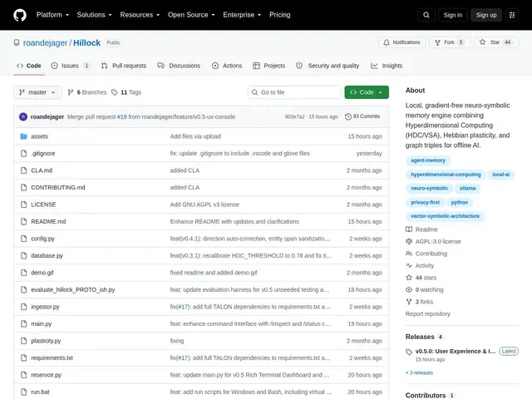This screenshot has width=532, height=399.
Task: Expand the Resources menu
Action: [x=140, y=15]
